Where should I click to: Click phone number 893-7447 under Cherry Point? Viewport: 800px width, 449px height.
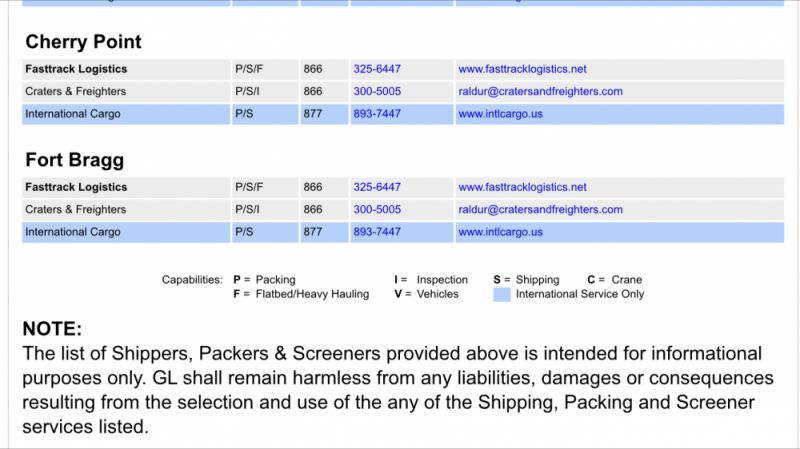pos(377,114)
